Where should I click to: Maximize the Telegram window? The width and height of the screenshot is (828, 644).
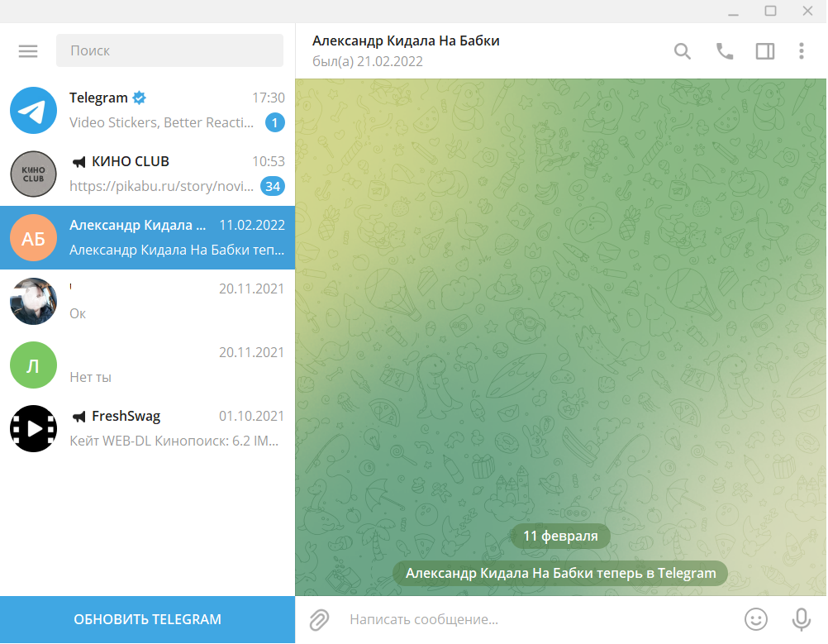770,11
